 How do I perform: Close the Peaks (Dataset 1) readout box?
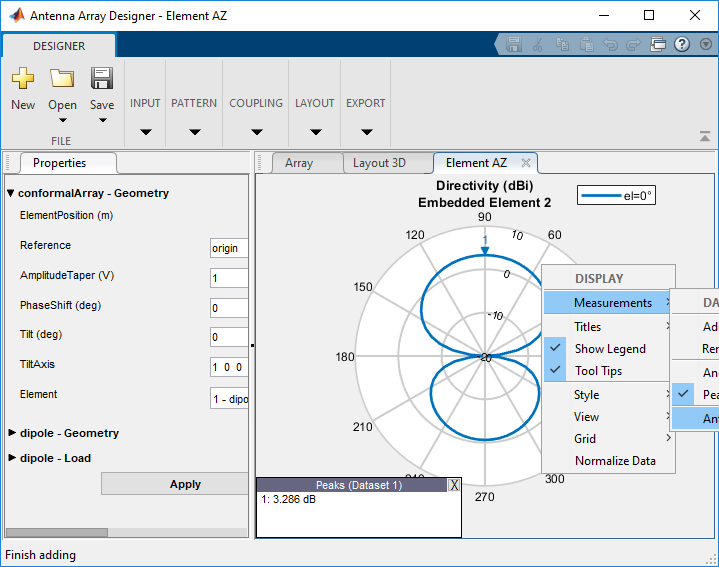pos(454,485)
